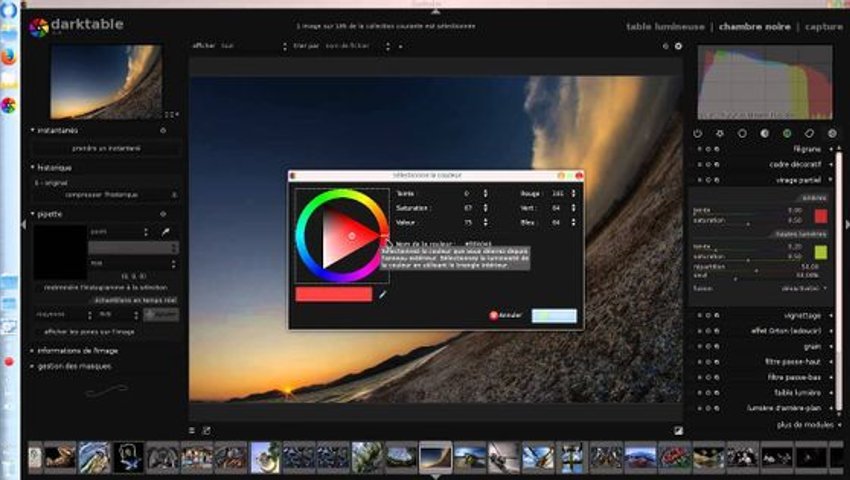Screen dimensions: 850x480
Task: Open instantanés panel reset icon
Action: pos(163,131)
